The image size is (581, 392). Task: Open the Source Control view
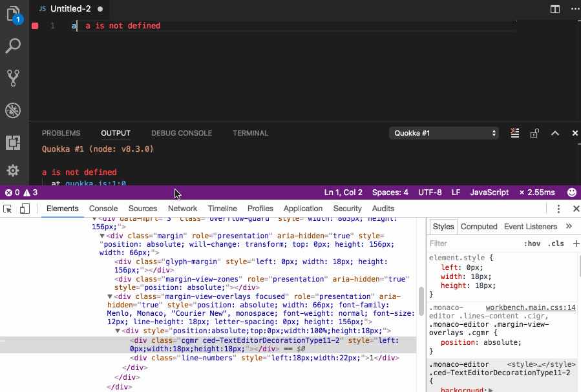click(14, 77)
